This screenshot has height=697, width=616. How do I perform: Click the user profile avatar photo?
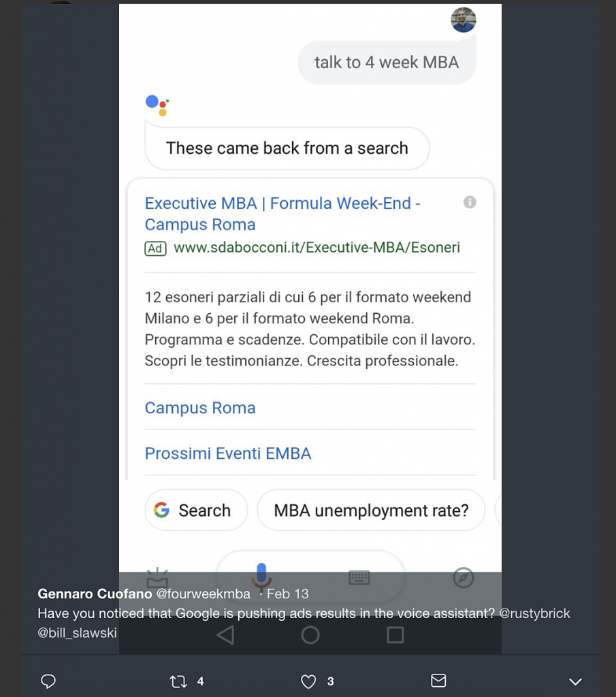pos(464,20)
